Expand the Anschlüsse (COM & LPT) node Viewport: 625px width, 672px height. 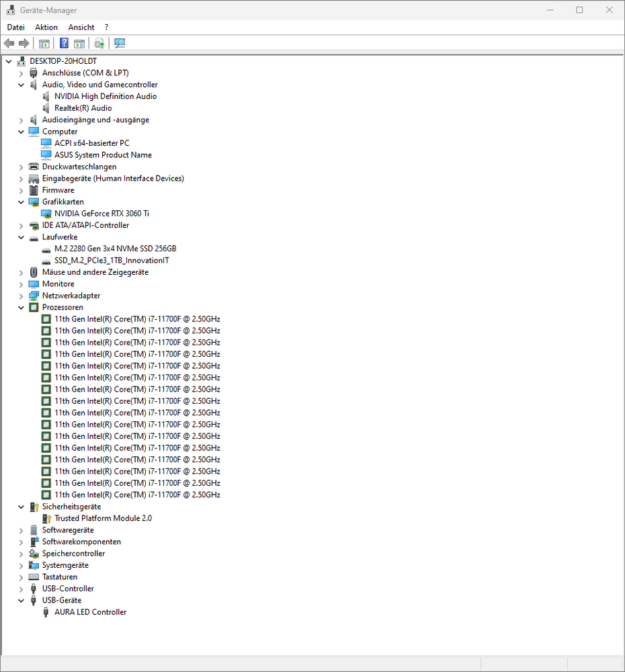coord(21,73)
